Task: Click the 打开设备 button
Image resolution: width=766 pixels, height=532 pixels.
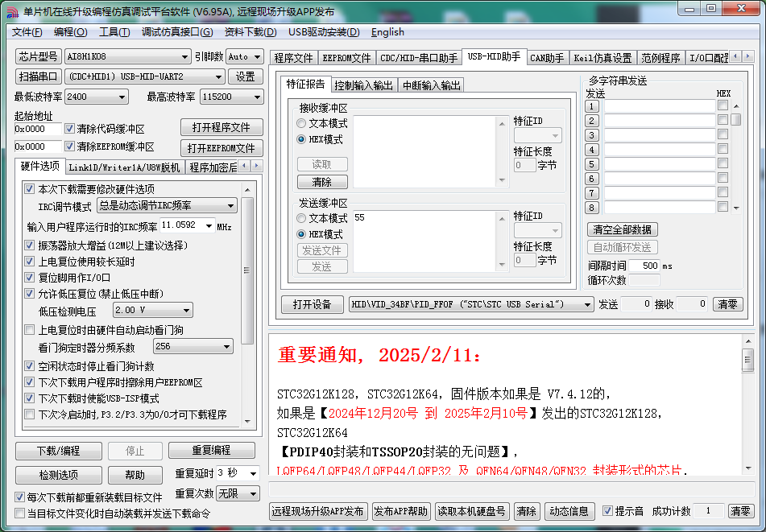Action: click(313, 304)
